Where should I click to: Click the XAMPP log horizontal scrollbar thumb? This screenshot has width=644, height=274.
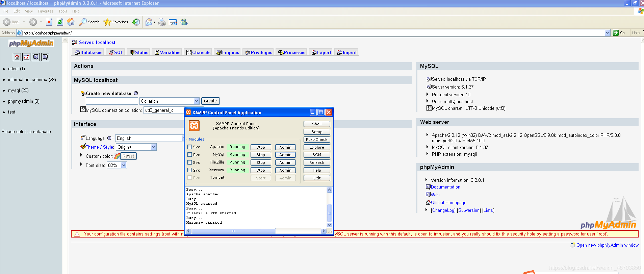coord(234,231)
